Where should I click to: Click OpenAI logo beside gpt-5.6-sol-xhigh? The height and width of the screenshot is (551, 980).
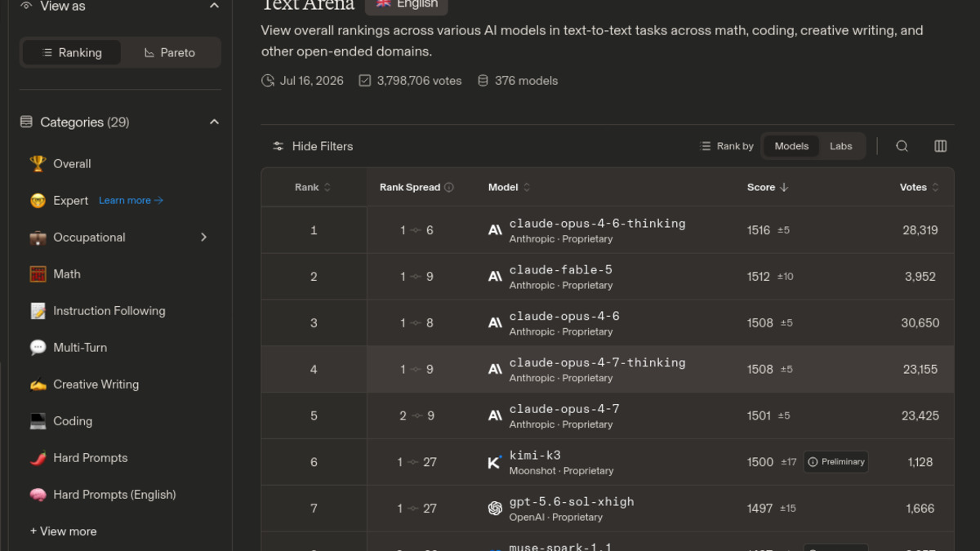(x=495, y=509)
